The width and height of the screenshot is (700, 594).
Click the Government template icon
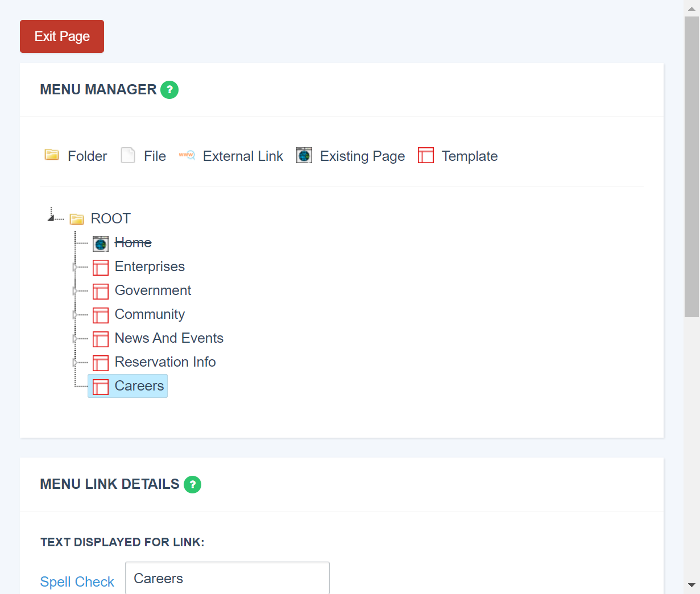click(x=101, y=291)
